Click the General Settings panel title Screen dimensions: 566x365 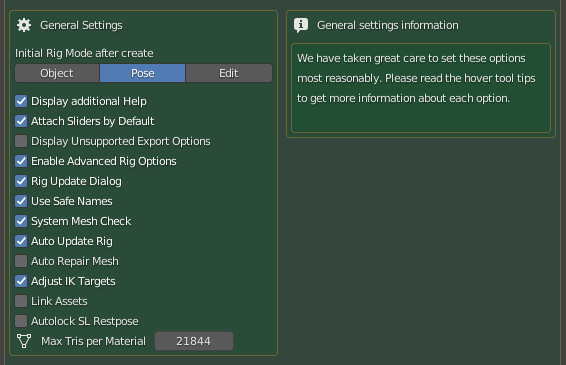point(81,25)
